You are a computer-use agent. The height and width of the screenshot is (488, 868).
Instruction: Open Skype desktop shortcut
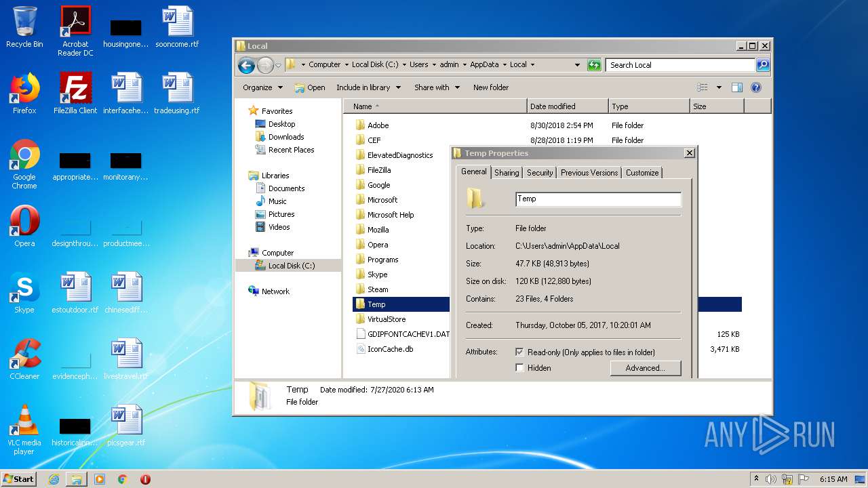24,293
